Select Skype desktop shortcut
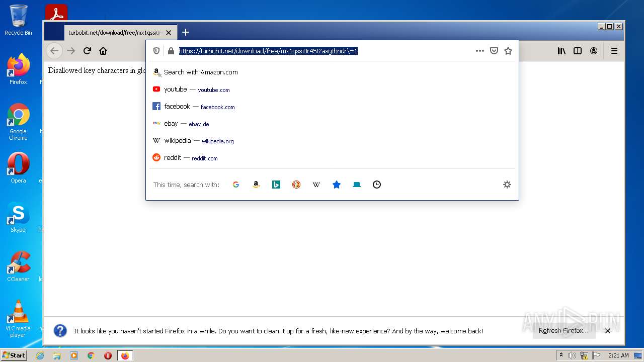Image resolution: width=644 pixels, height=362 pixels. coord(18,217)
